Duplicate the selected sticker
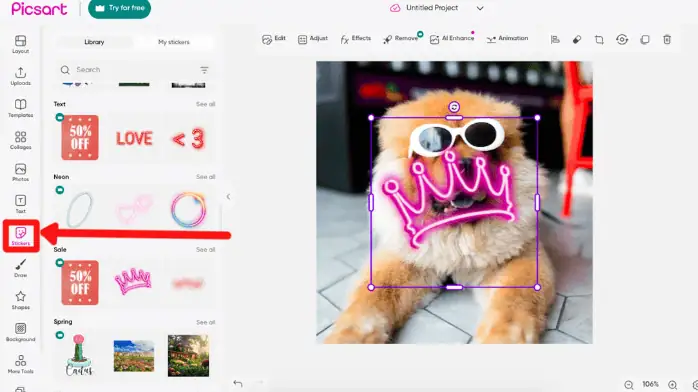This screenshot has height=392, width=698. 645,40
